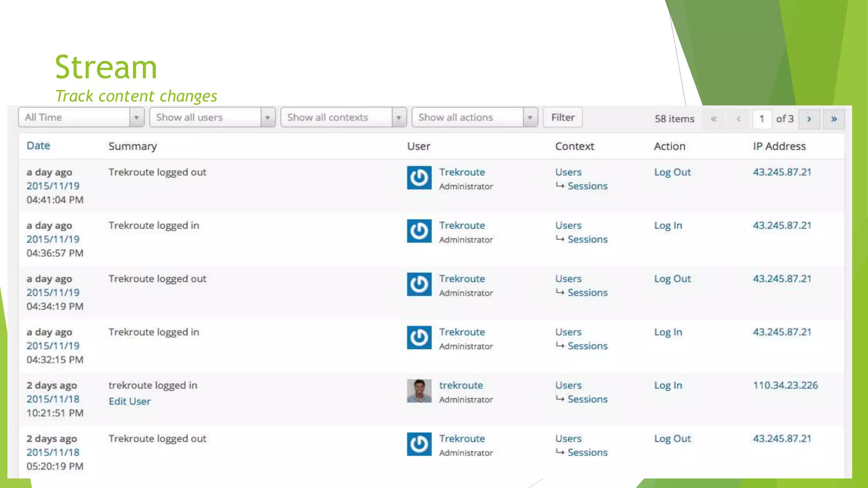Click the Trekroute power-icon avatar in the first row
This screenshot has height=488, width=868.
pyautogui.click(x=419, y=177)
